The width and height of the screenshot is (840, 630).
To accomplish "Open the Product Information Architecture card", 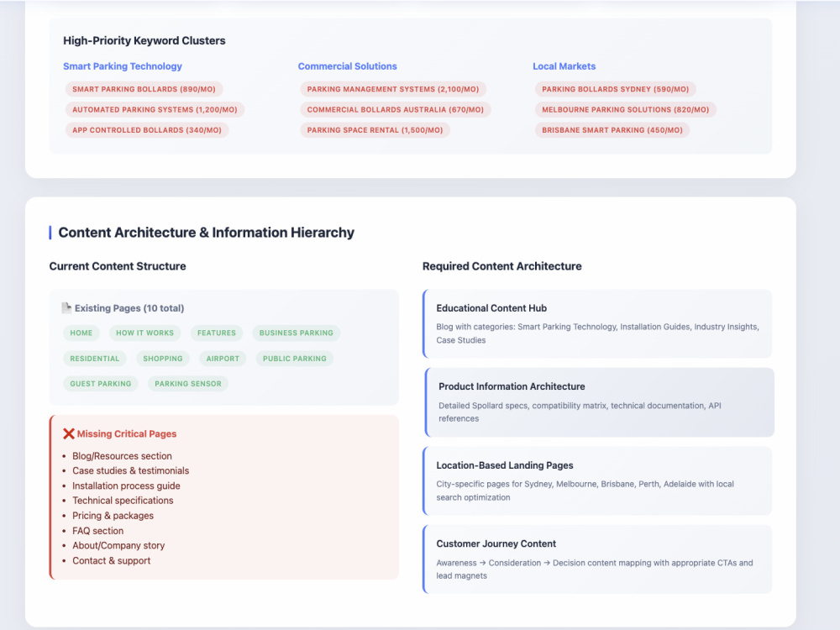I will (600, 402).
